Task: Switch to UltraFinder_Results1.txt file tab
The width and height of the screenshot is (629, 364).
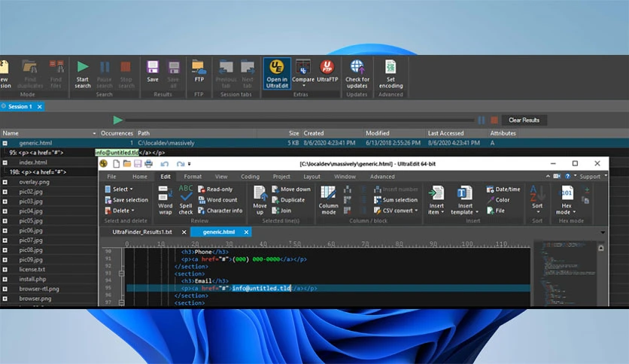Action: pyautogui.click(x=142, y=232)
